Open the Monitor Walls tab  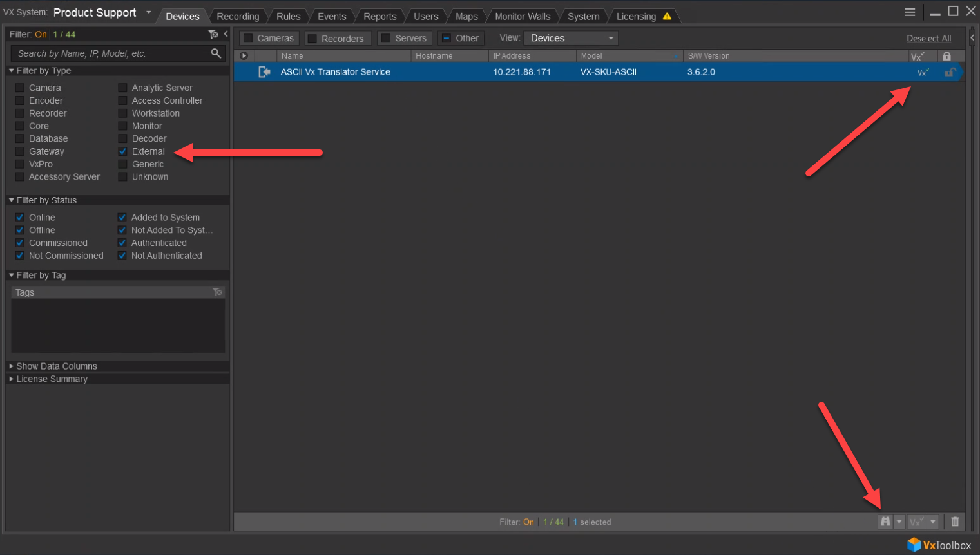click(x=523, y=16)
